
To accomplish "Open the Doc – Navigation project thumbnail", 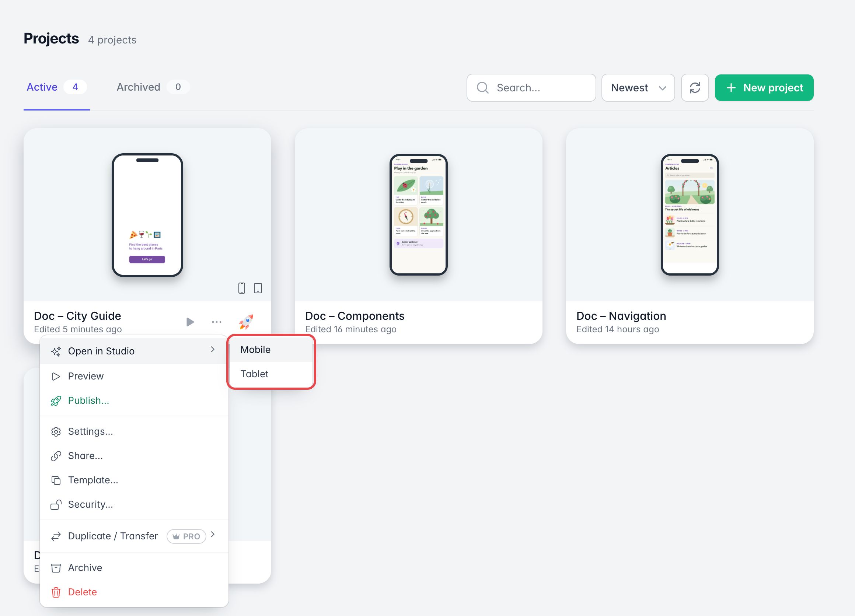I will pyautogui.click(x=690, y=215).
